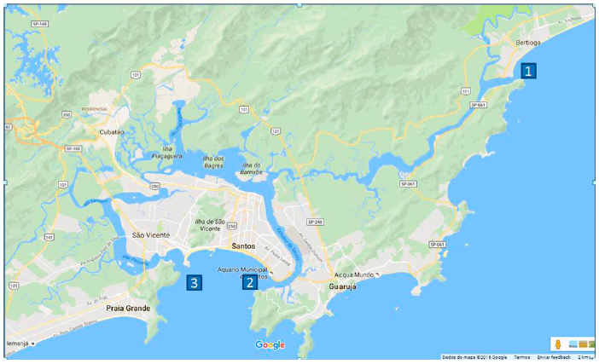The height and width of the screenshot is (364, 599).
Task: Click the Dados do mapa copyright text
Action: click(474, 357)
